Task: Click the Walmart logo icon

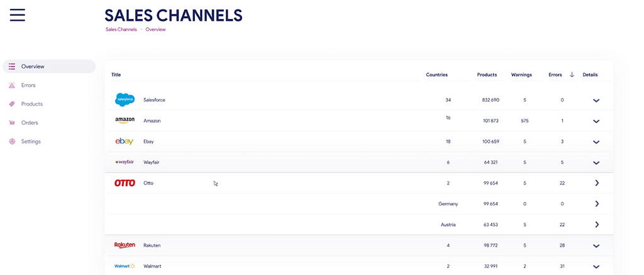Action: point(125,266)
